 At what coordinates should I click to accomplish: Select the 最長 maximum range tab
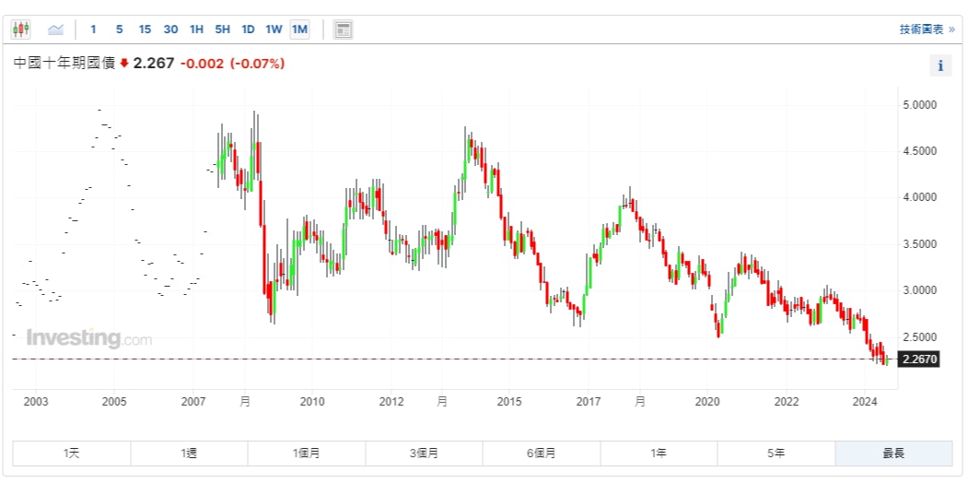point(893,454)
